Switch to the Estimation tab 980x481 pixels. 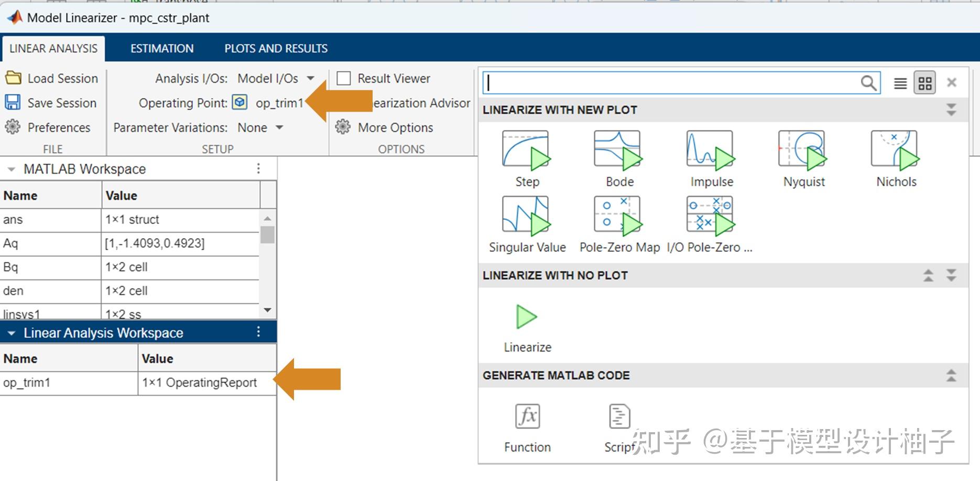tap(161, 48)
